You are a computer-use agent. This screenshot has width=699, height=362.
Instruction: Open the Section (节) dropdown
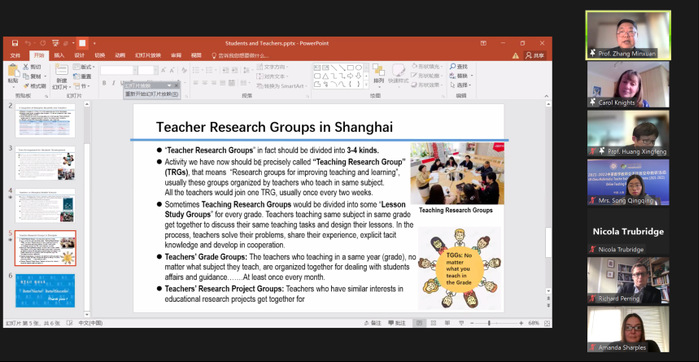pyautogui.click(x=82, y=86)
